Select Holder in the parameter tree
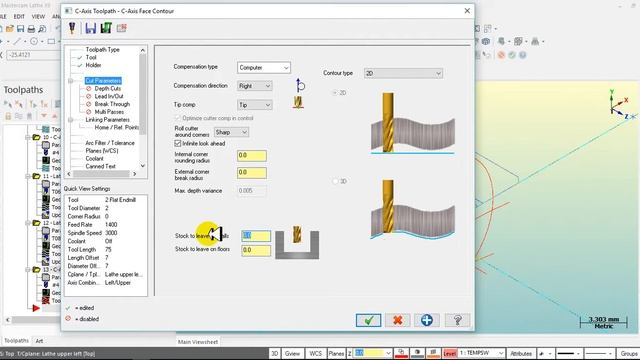 93,65
